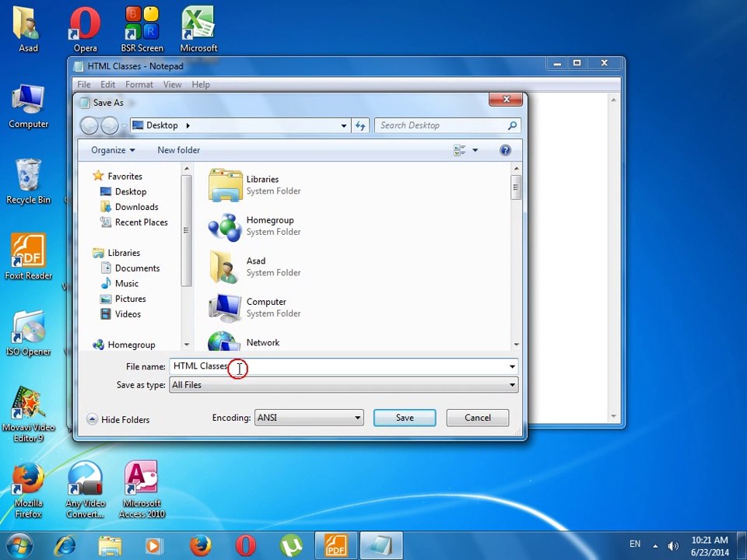The image size is (747, 560).
Task: Open the Libraries system folder icon
Action: tap(225, 185)
